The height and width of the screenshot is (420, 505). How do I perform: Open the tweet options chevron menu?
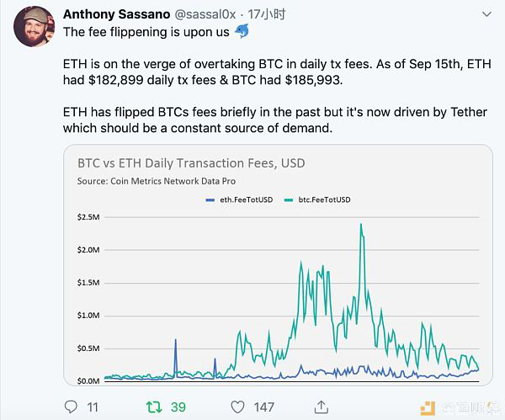coord(486,14)
